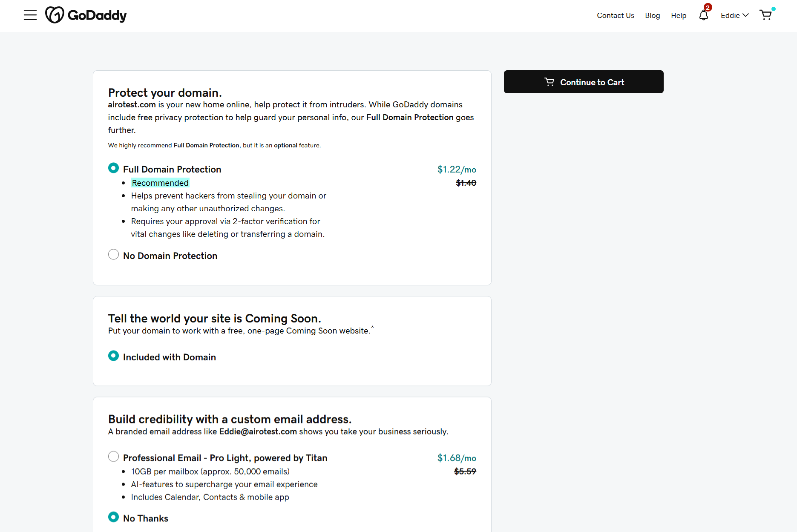Select No Domain Protection option
This screenshot has width=797, height=532.
click(113, 255)
